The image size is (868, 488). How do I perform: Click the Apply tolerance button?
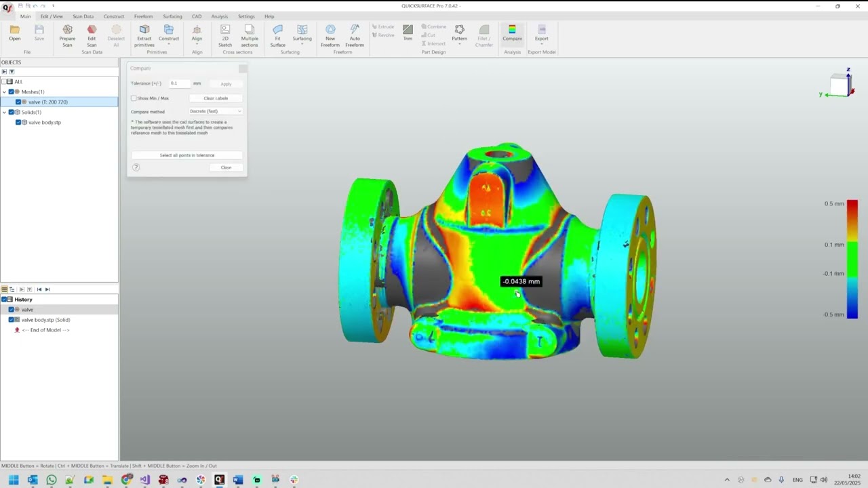click(226, 84)
